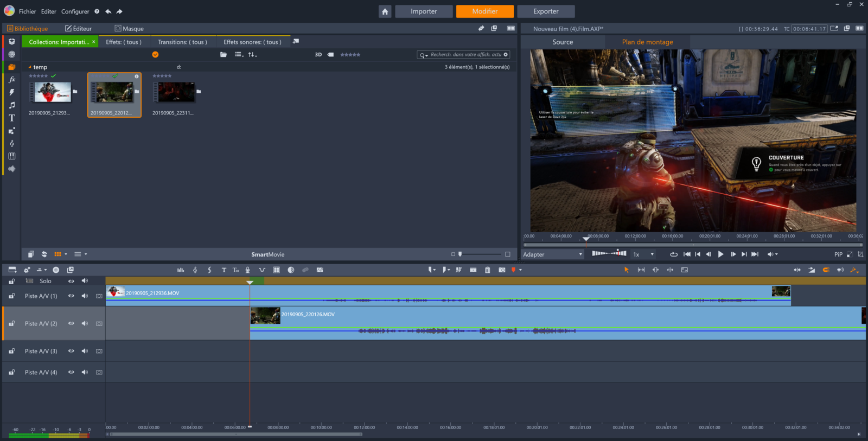The width and height of the screenshot is (868, 441).
Task: Open the folder icon in library toolbar
Action: [x=224, y=54]
